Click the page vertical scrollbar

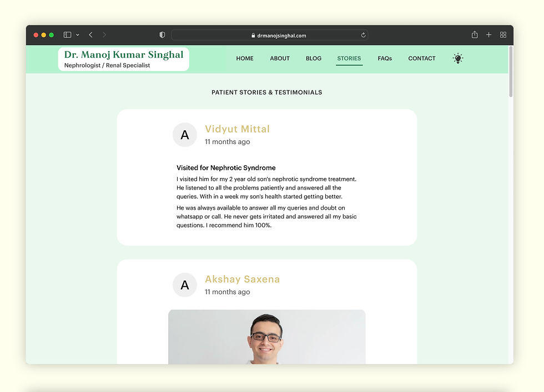511,72
